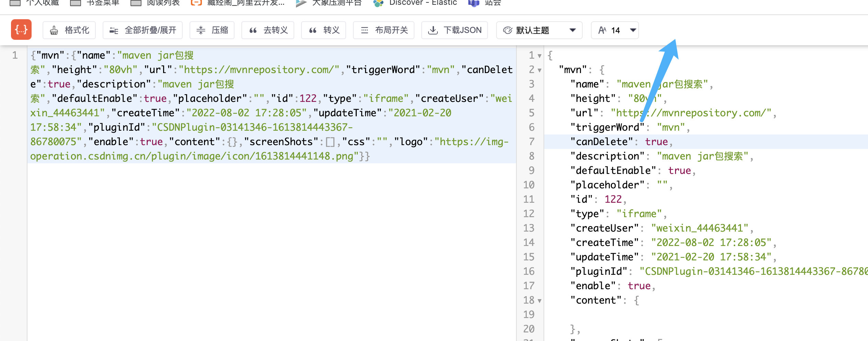
Task: Open the Discover - Elastic bookmark
Action: coord(415,3)
